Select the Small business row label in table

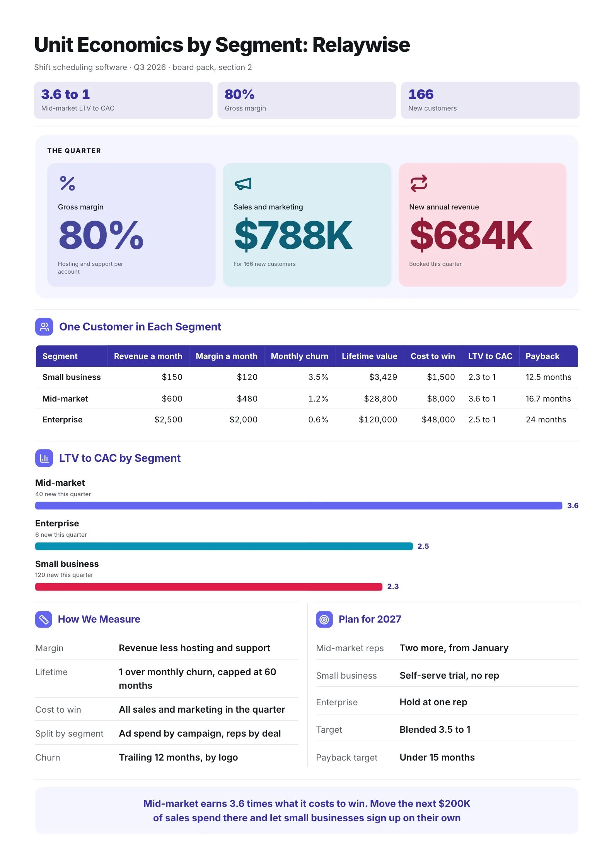pos(72,377)
